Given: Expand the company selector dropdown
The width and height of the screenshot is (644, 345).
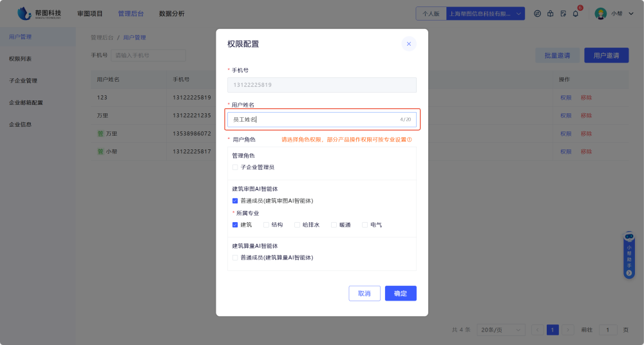Looking at the screenshot, I should 518,14.
